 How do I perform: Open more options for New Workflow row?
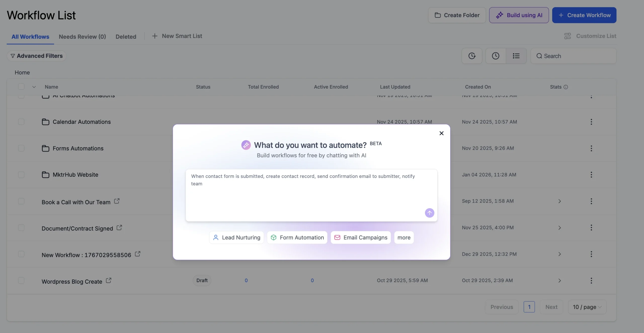pos(591,254)
